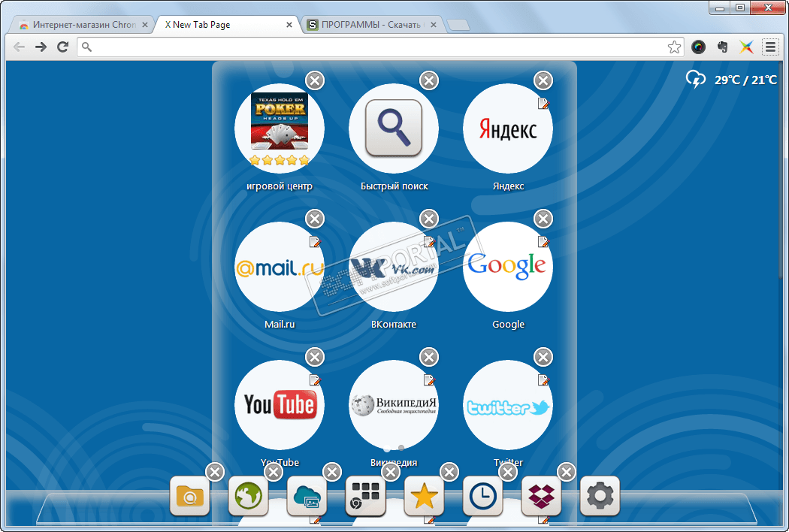Screen dimensions: 789x532
Task: Go forward to the next page
Action: (x=41, y=47)
